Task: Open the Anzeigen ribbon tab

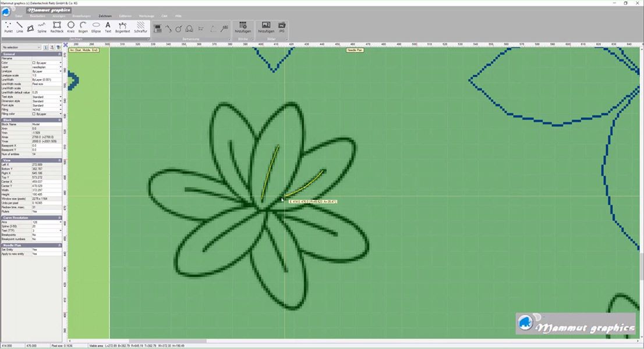Action: (x=59, y=16)
